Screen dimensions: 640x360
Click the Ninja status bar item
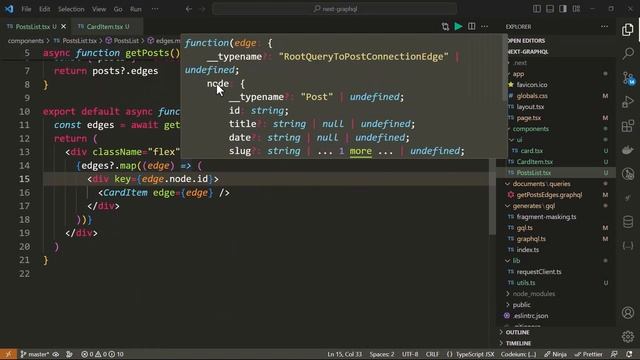point(556,354)
